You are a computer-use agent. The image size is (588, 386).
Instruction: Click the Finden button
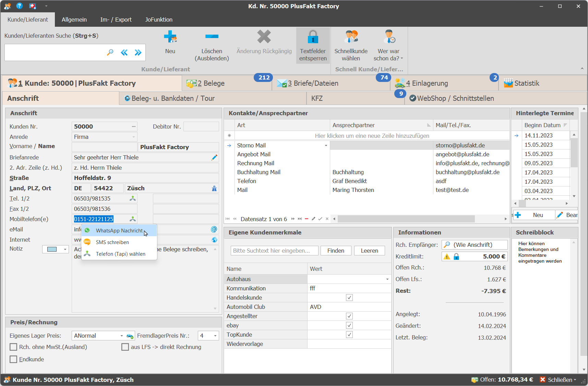[336, 251]
